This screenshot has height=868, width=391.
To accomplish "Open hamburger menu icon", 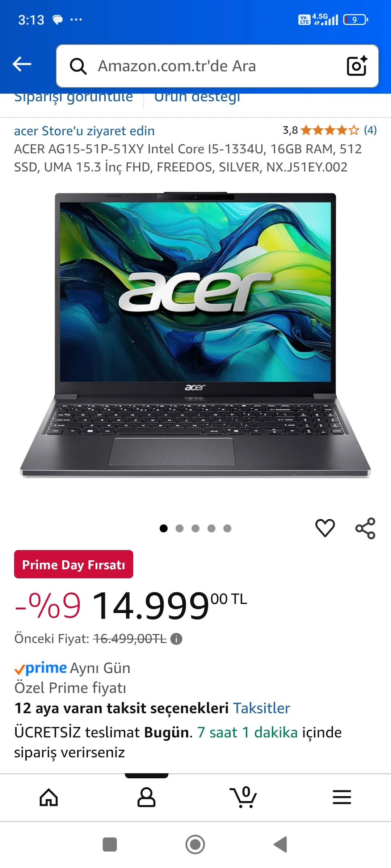I will tap(342, 797).
